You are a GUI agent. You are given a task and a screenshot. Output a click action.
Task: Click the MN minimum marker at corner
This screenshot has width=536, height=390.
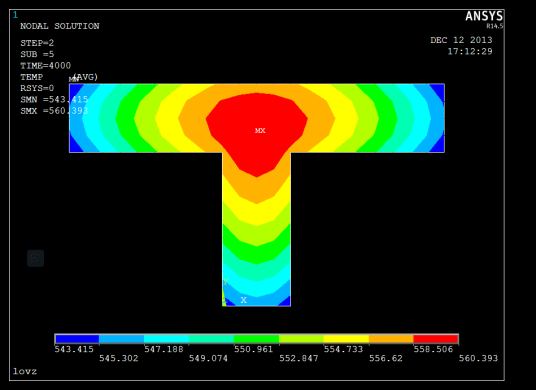coord(73,80)
